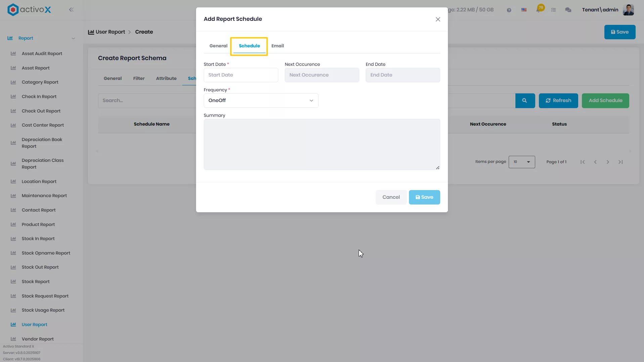Click inside the Summary text area
This screenshot has height=362, width=644.
pyautogui.click(x=322, y=144)
